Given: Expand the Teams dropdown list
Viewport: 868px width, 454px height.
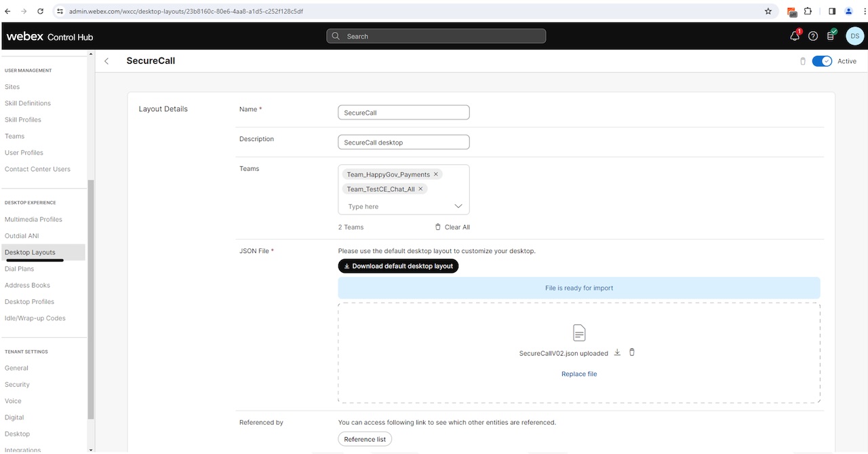Looking at the screenshot, I should tap(458, 206).
